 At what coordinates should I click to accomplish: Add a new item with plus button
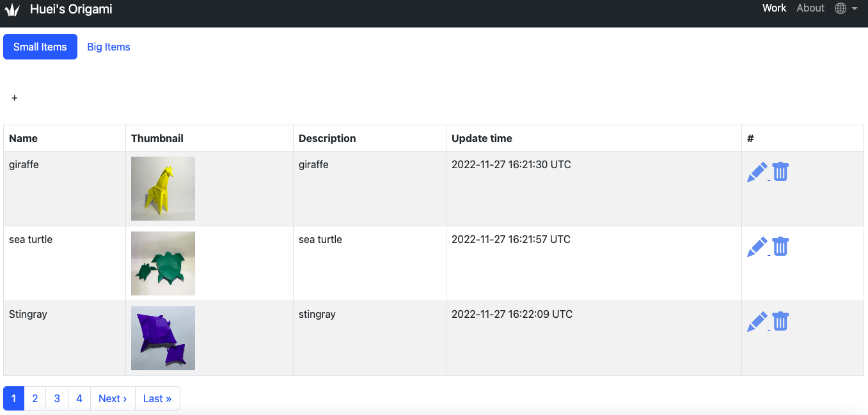(15, 98)
